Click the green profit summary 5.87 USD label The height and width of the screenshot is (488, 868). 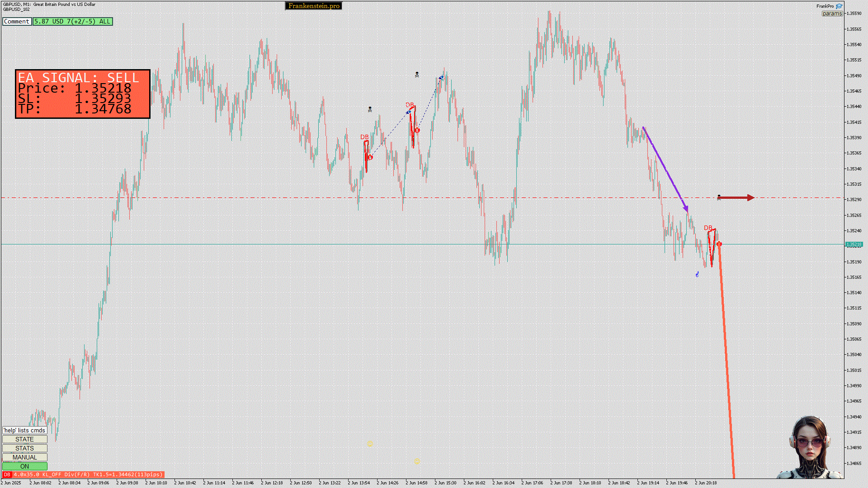(x=72, y=21)
